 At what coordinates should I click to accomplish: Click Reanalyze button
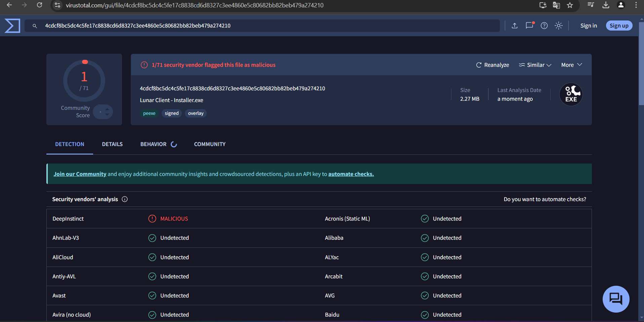(x=492, y=65)
